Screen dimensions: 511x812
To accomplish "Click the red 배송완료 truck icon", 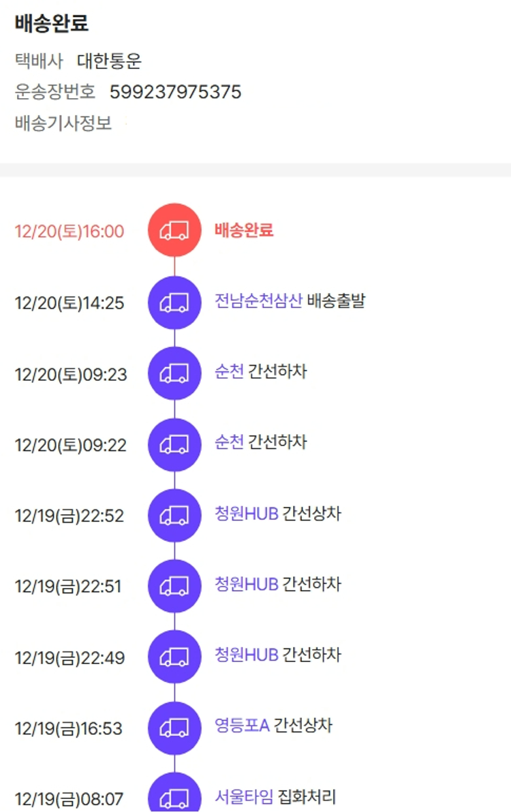I will tap(174, 230).
